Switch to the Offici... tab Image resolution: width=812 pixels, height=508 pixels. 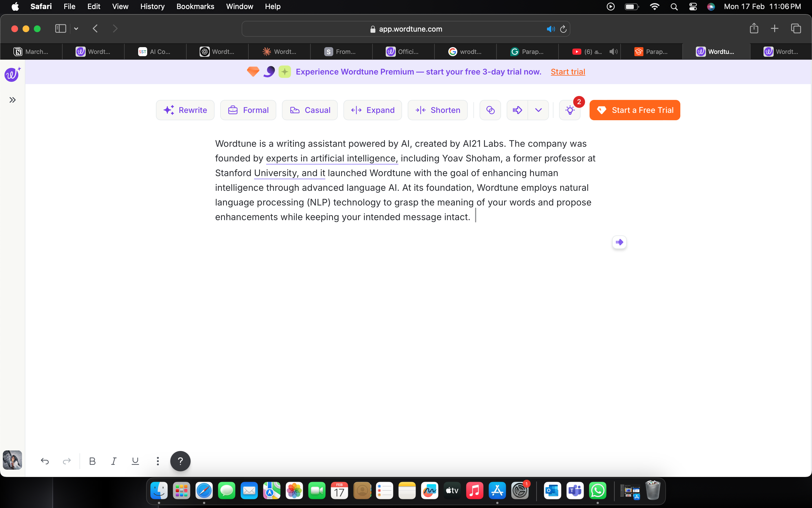pos(403,51)
